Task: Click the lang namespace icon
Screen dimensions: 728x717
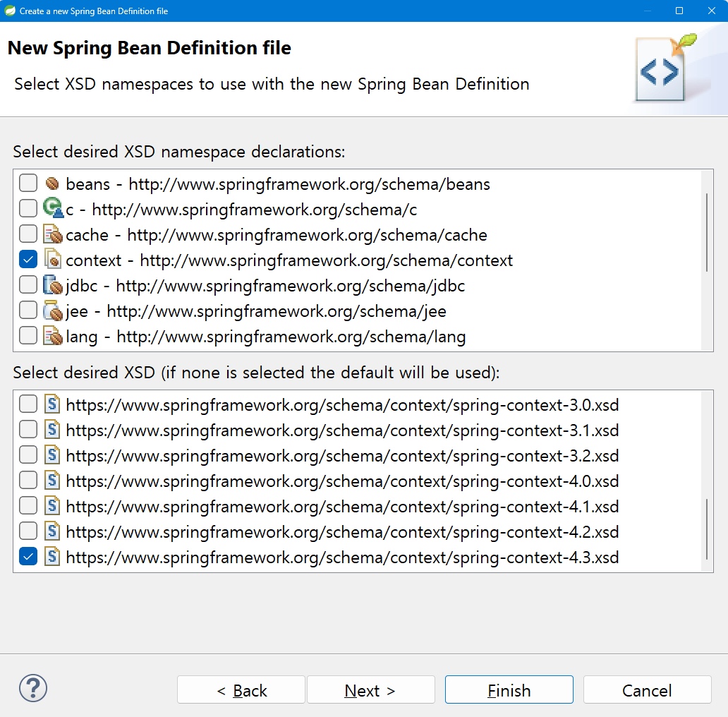Action: point(52,336)
